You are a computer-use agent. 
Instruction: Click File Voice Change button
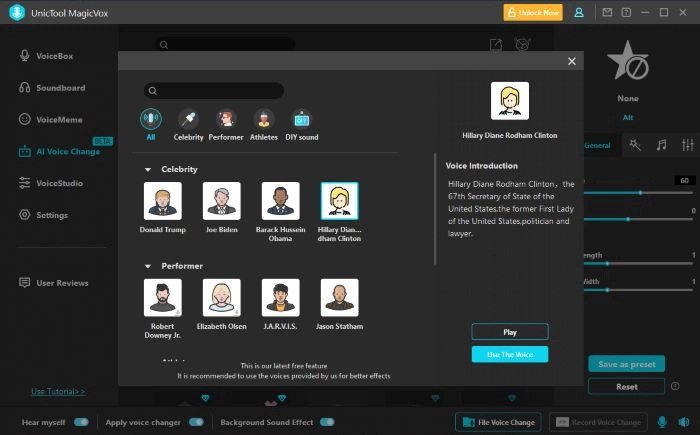pos(498,422)
